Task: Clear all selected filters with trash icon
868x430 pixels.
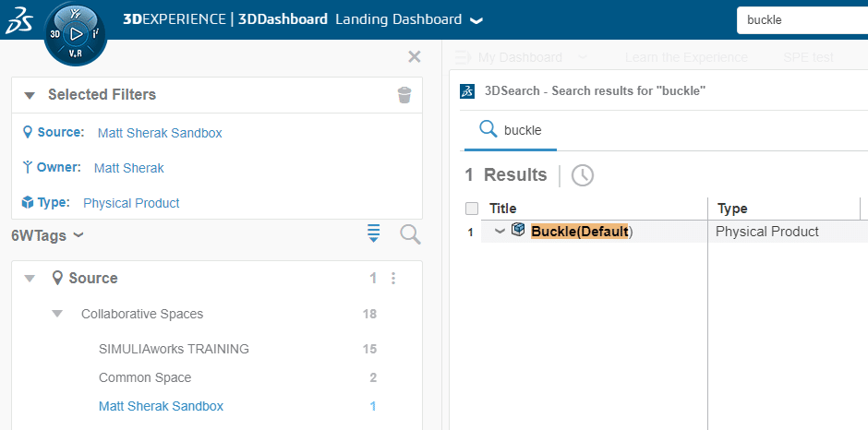Action: (404, 95)
